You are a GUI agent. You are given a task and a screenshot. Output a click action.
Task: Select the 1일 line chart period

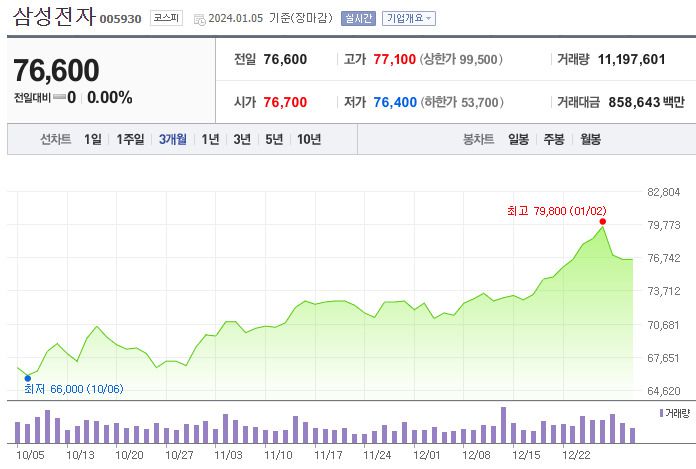coord(92,139)
